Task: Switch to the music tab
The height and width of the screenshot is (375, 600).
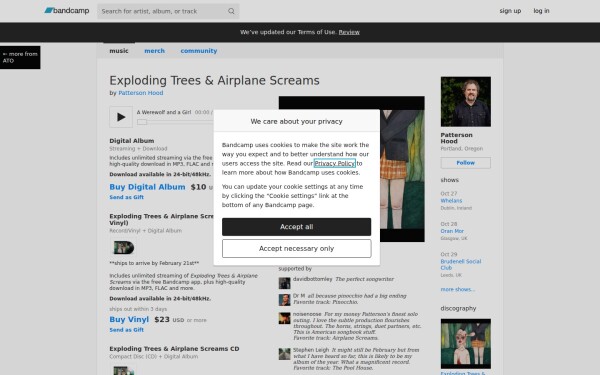Action: tap(119, 51)
